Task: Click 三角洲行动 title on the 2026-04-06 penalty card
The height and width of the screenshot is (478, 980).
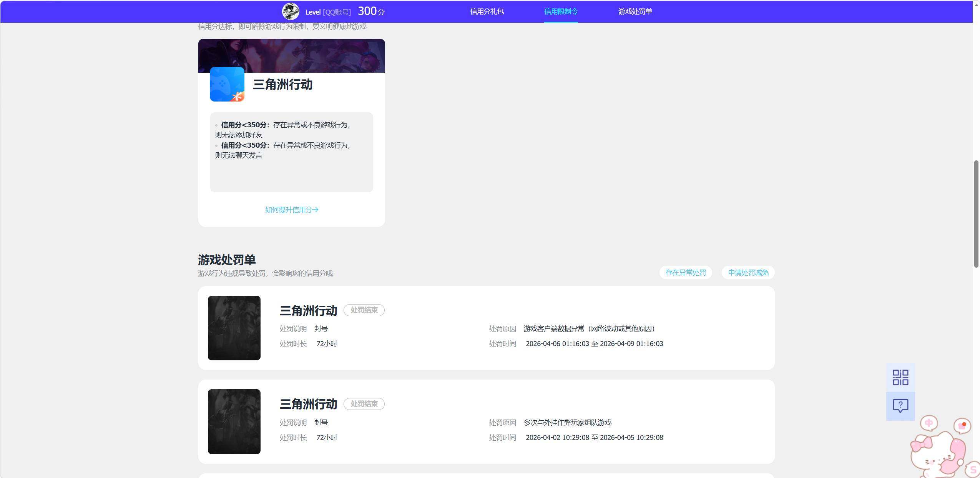Action: tap(308, 310)
